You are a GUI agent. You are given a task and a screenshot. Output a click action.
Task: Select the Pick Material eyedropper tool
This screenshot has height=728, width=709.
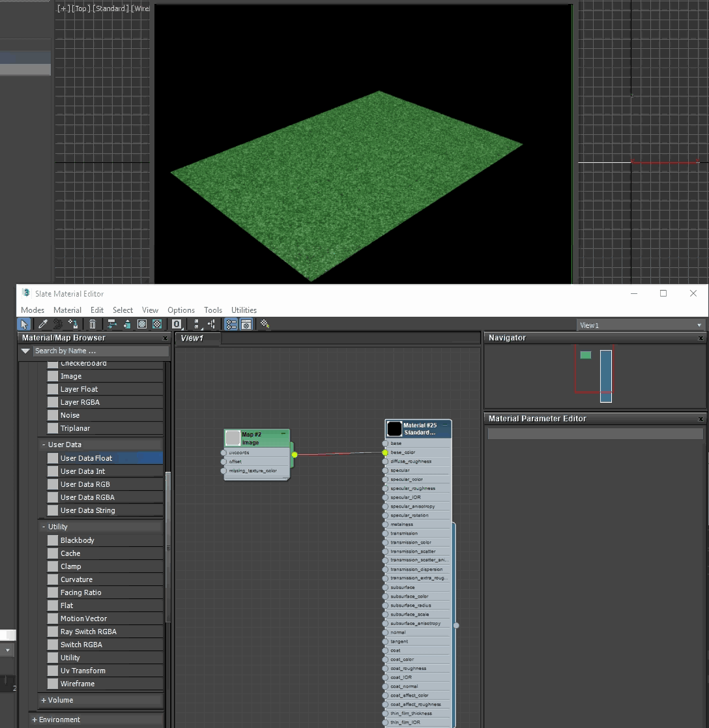click(x=43, y=324)
